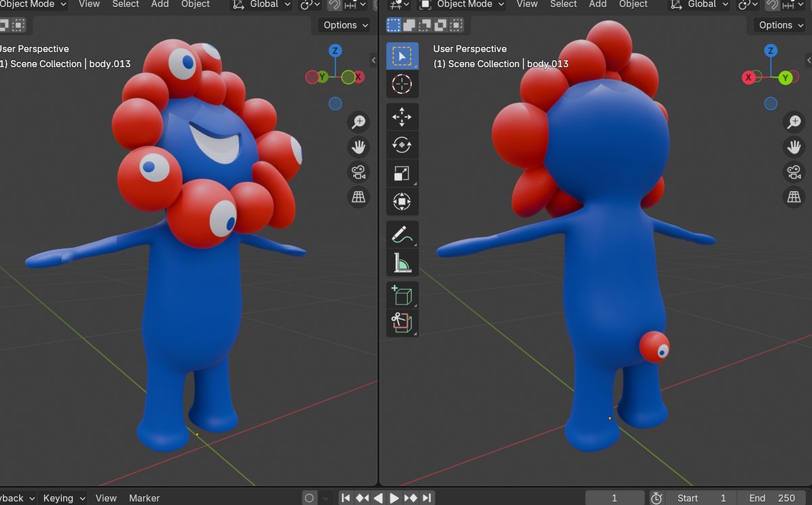
Task: Choose the Move tool
Action: coord(402,117)
